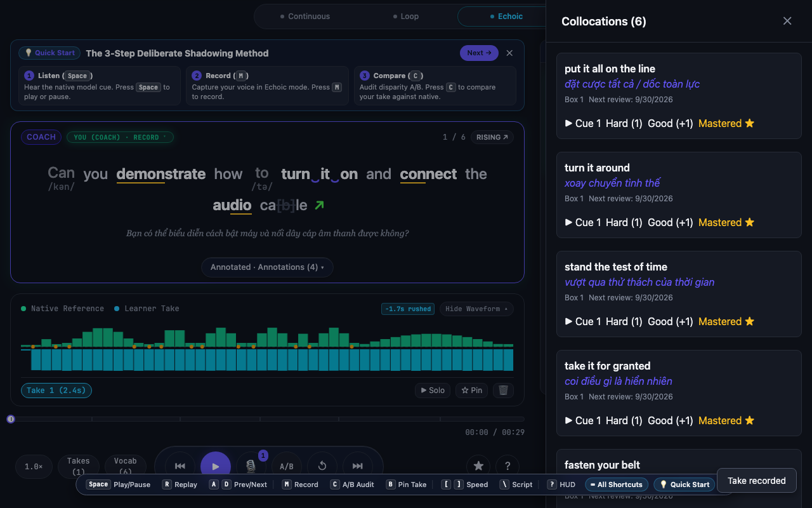Expand the Annotated Annotations (4) dropdown
Viewport: 812px width, 508px height.
(267, 267)
